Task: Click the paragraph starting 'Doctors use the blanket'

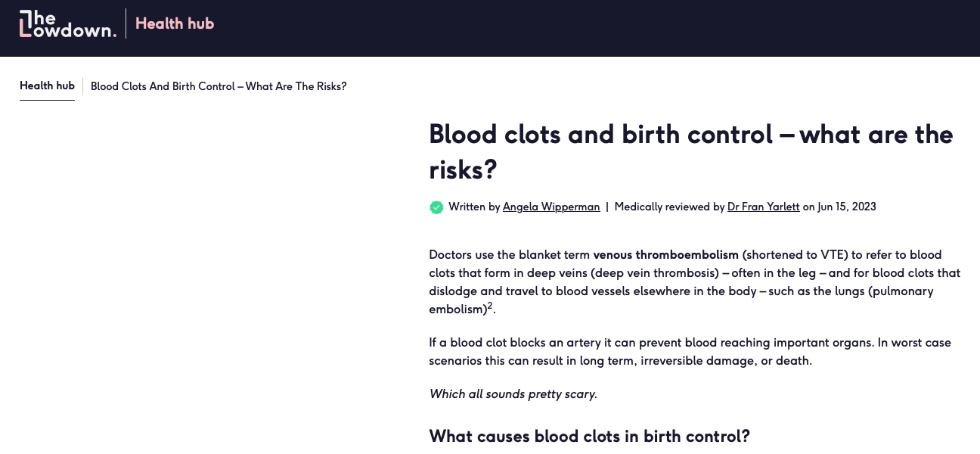Action: tap(694, 282)
